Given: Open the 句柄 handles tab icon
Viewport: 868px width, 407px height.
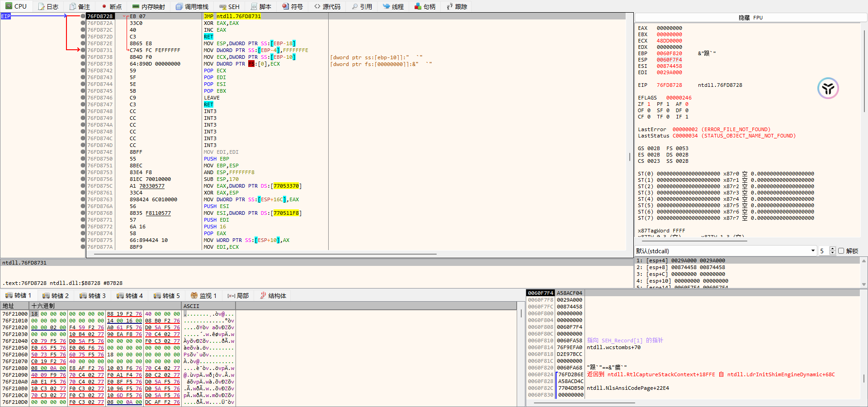Looking at the screenshot, I should [x=418, y=7].
